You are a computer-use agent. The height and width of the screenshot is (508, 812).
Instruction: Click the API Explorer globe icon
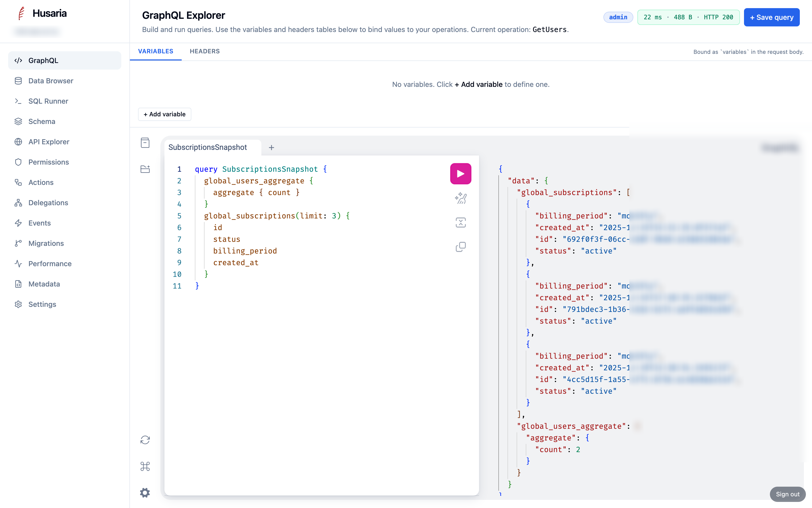pos(18,142)
